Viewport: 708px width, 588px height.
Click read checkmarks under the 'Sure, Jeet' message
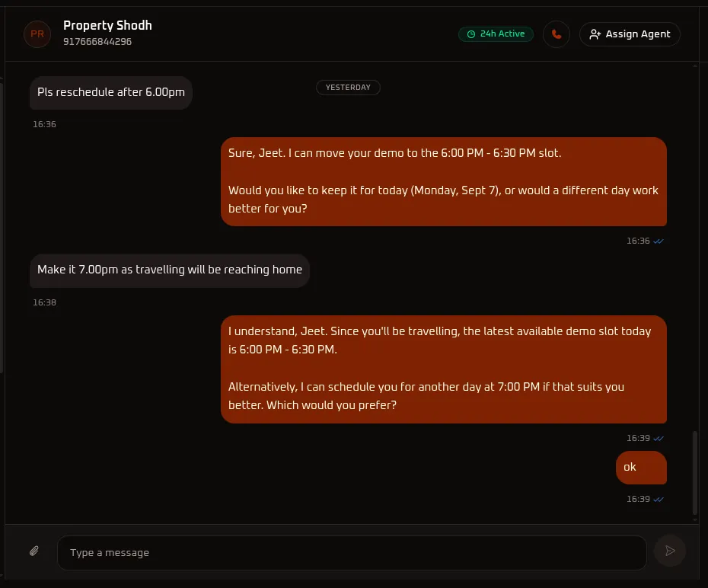pyautogui.click(x=659, y=241)
